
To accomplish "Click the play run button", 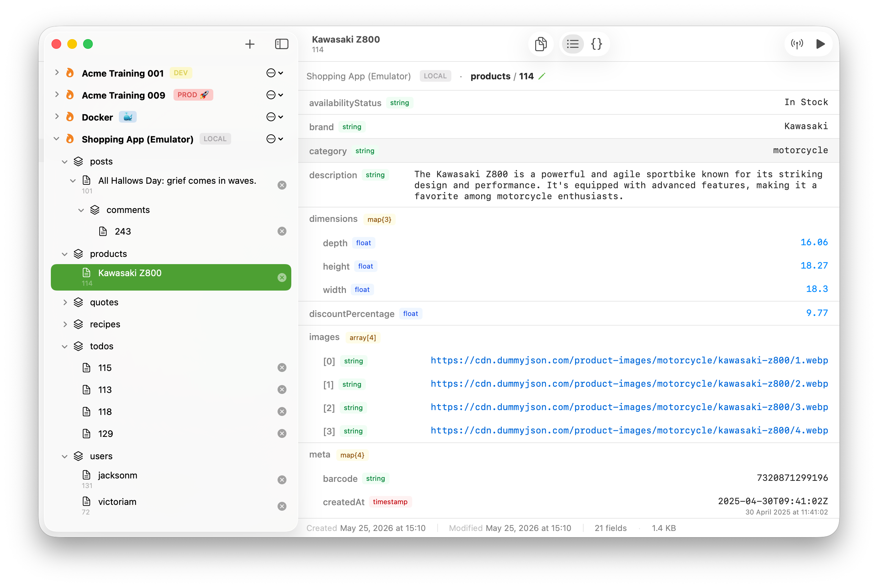I will [x=820, y=44].
